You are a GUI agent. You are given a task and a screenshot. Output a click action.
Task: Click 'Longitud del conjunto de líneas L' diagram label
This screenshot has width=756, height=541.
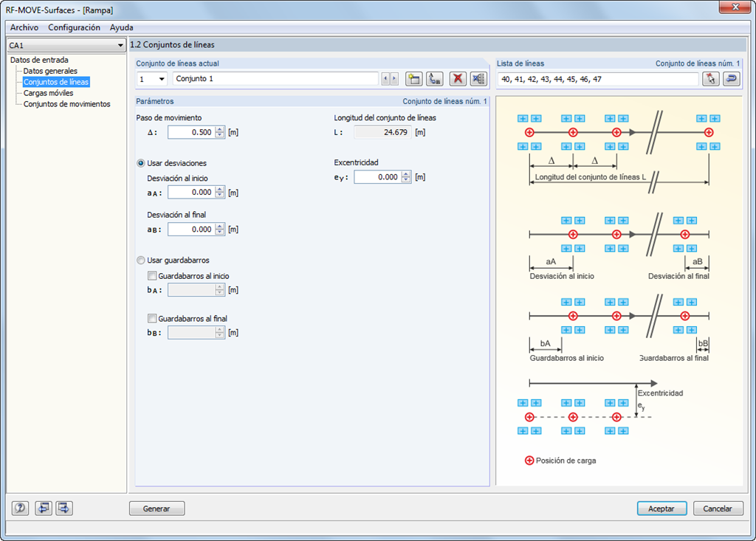click(590, 177)
